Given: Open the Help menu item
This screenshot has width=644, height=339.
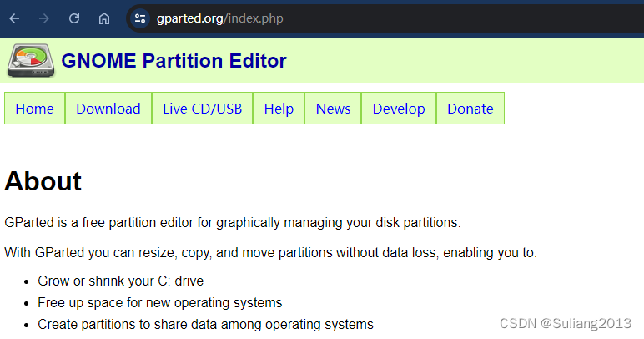Looking at the screenshot, I should 279,109.
